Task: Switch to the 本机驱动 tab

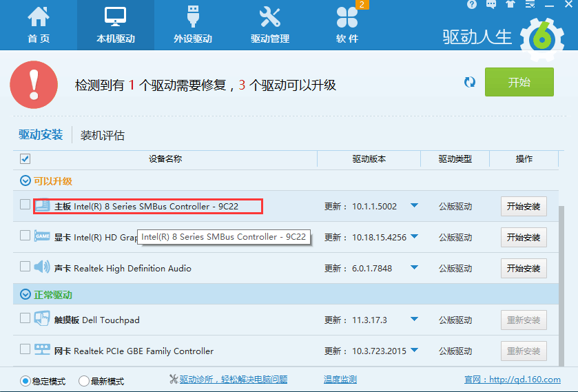Action: tap(115, 25)
